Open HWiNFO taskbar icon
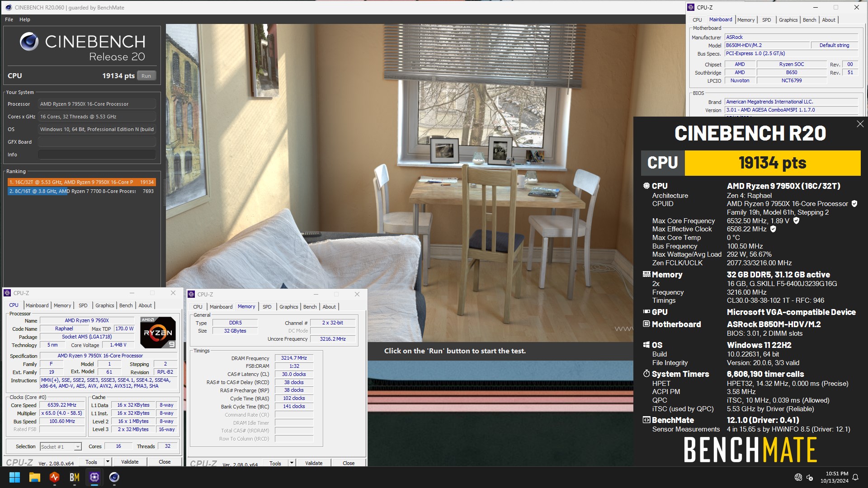 55,477
